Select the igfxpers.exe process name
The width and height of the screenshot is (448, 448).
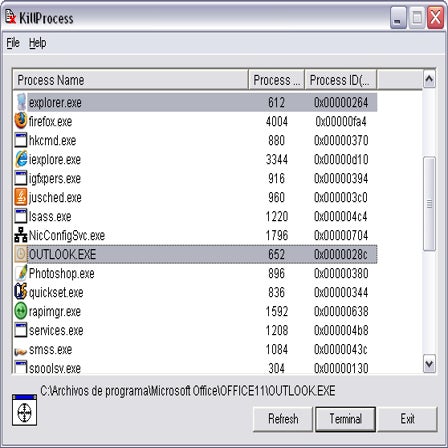pos(55,179)
